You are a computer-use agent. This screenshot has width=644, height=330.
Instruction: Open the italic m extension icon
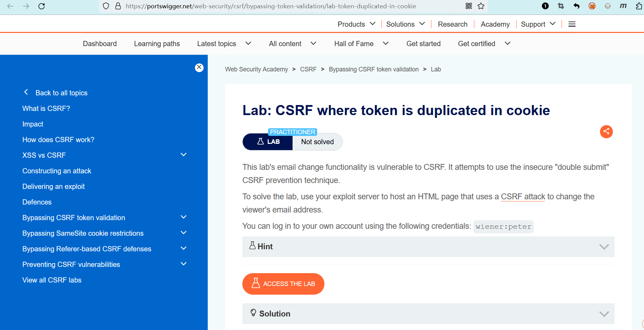(x=623, y=6)
